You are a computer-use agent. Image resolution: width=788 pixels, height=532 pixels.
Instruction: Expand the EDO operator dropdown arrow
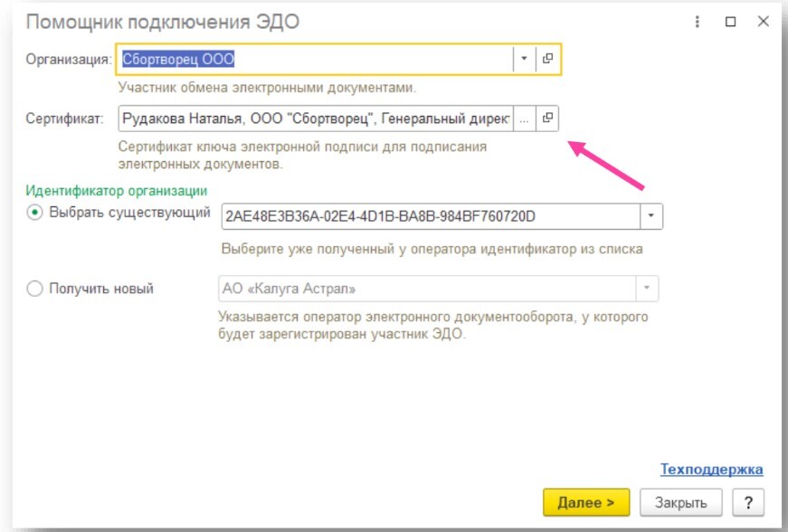click(x=646, y=290)
